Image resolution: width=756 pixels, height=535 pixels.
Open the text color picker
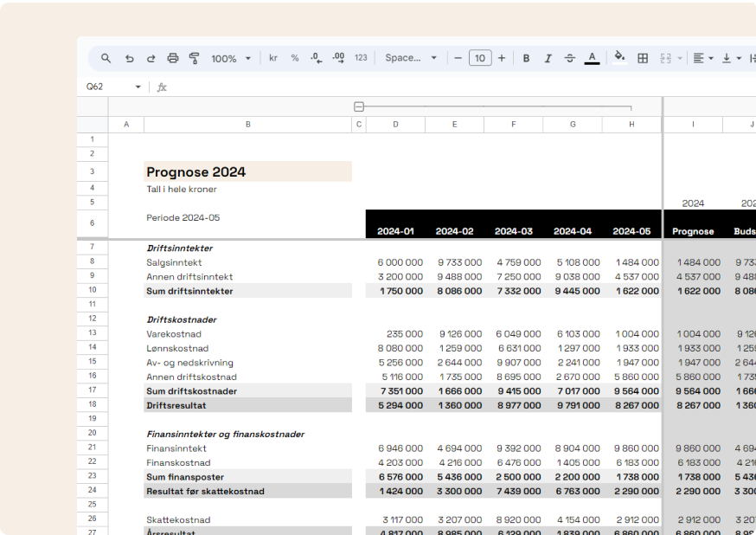point(591,58)
